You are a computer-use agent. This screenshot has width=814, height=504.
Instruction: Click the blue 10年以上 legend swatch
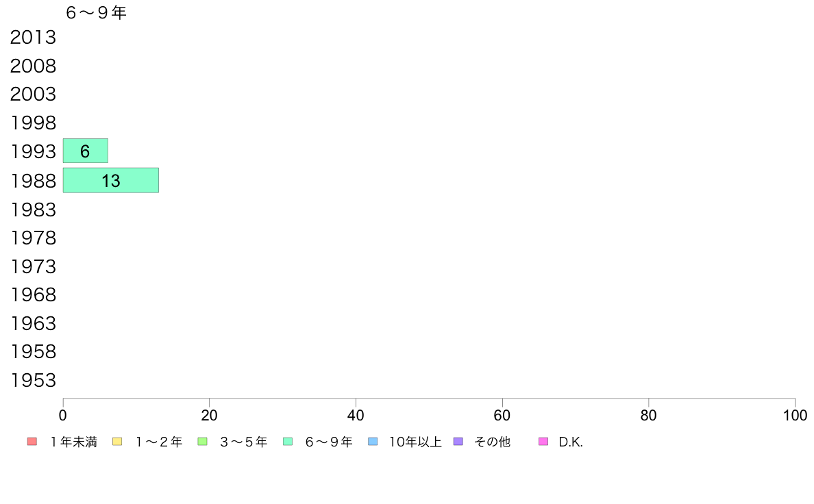[x=373, y=442]
